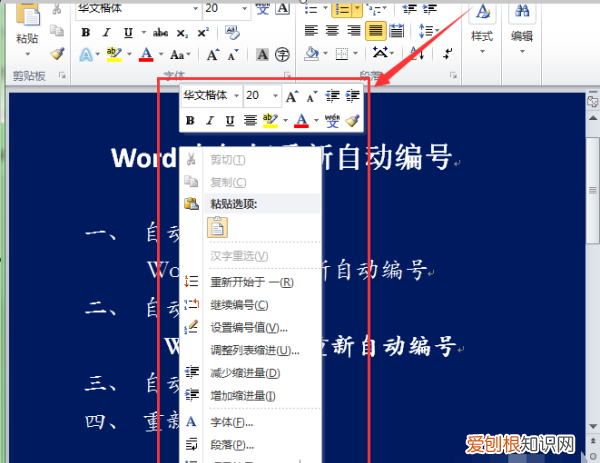Click the Format Painter brush in the mini toolbar
Screen dimensions: 600x463
tap(352, 120)
